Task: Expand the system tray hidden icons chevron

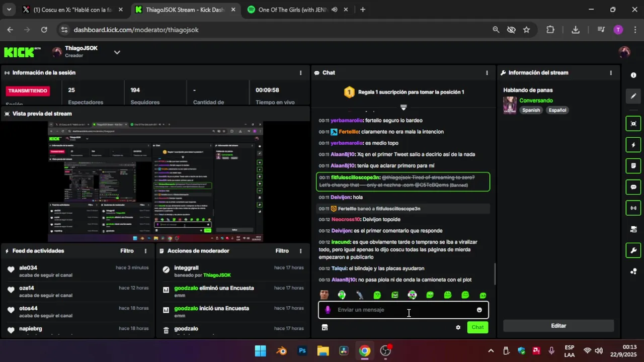Action: pos(491,351)
